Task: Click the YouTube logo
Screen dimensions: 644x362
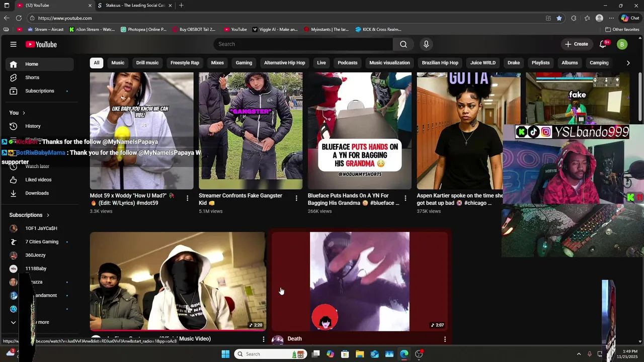Action: pos(41,44)
